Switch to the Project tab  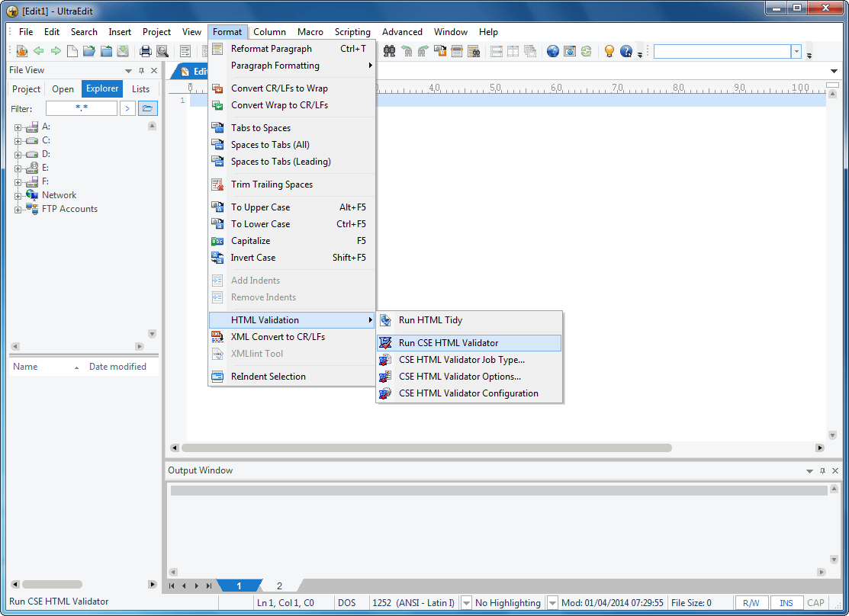coord(25,88)
